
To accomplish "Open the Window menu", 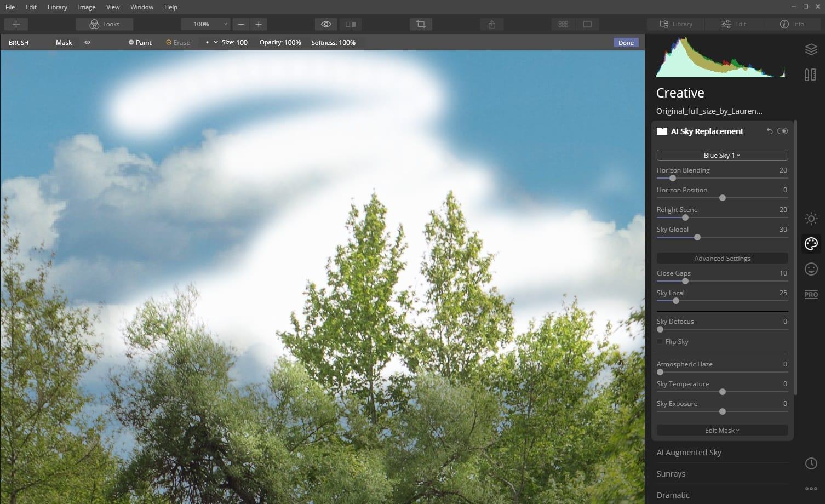I will point(142,7).
